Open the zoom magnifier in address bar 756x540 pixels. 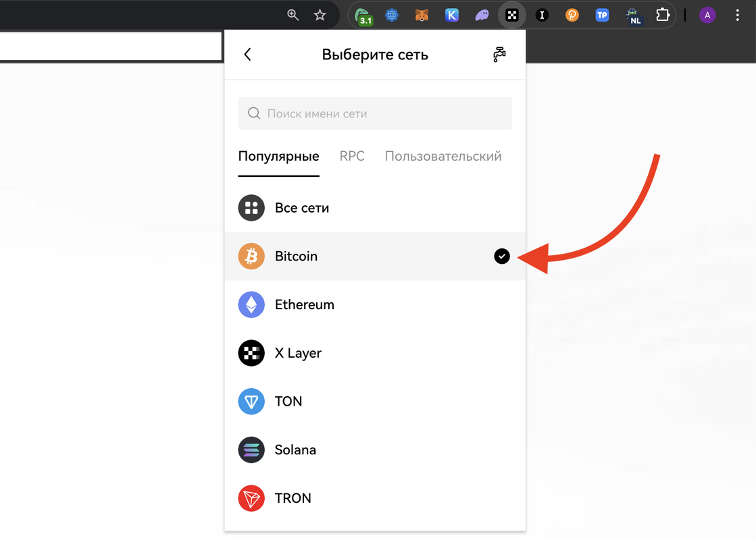coord(293,16)
